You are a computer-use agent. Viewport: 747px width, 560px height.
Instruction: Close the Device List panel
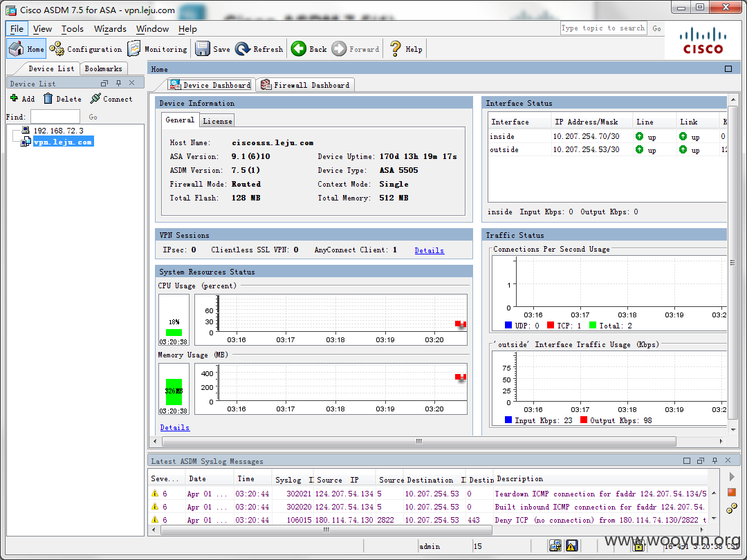click(x=132, y=84)
